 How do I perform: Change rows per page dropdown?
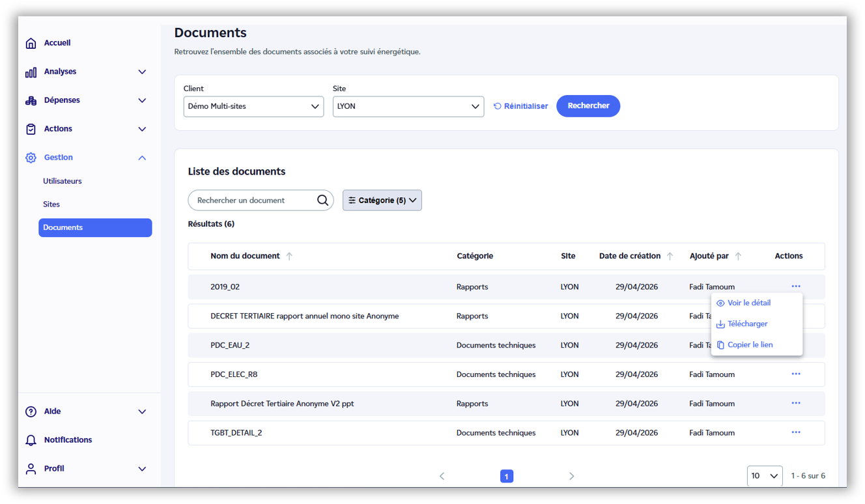765,476
